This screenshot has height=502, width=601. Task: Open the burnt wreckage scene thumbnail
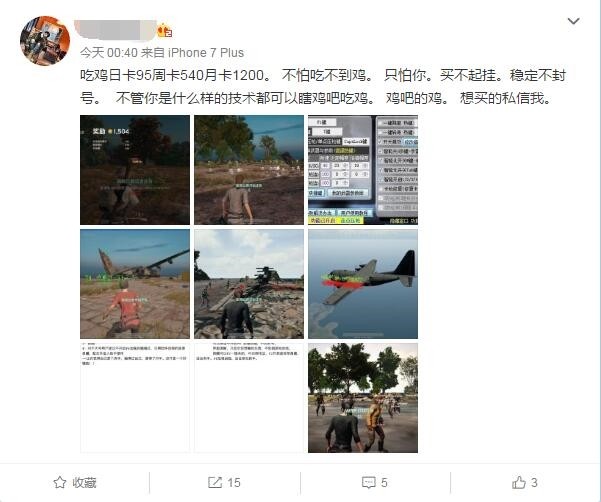pos(249,284)
